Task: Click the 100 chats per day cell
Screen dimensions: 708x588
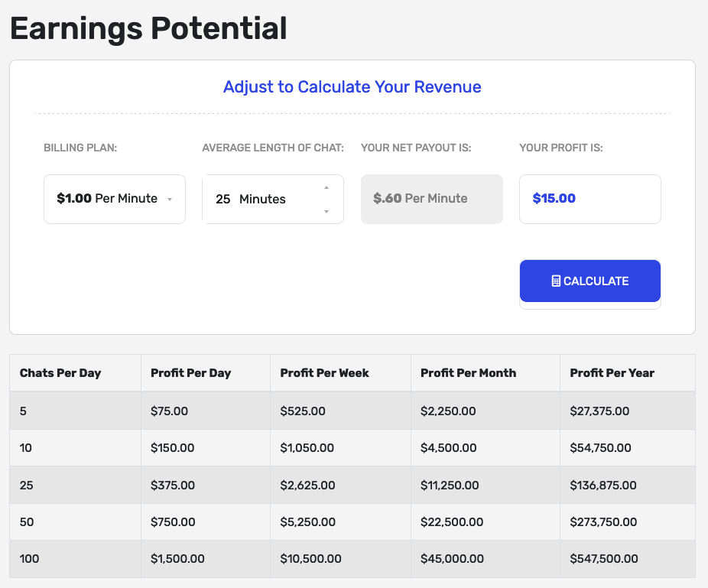Action: click(75, 559)
